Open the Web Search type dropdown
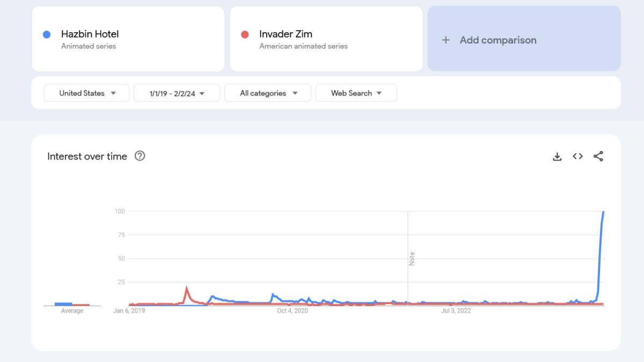 tap(356, 93)
